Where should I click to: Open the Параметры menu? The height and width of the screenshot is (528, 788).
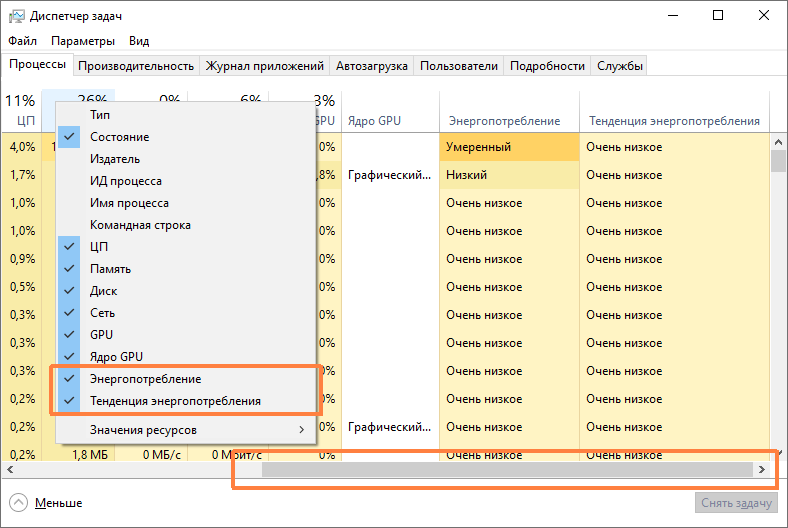(83, 41)
